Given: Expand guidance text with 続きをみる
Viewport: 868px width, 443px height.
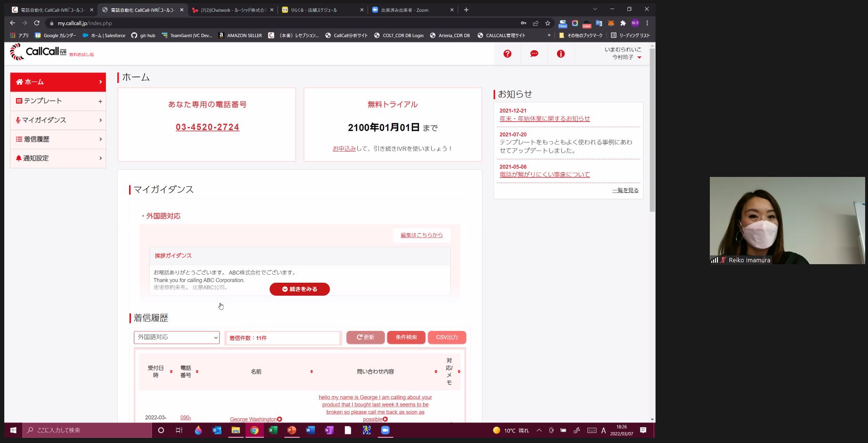Looking at the screenshot, I should [x=300, y=289].
